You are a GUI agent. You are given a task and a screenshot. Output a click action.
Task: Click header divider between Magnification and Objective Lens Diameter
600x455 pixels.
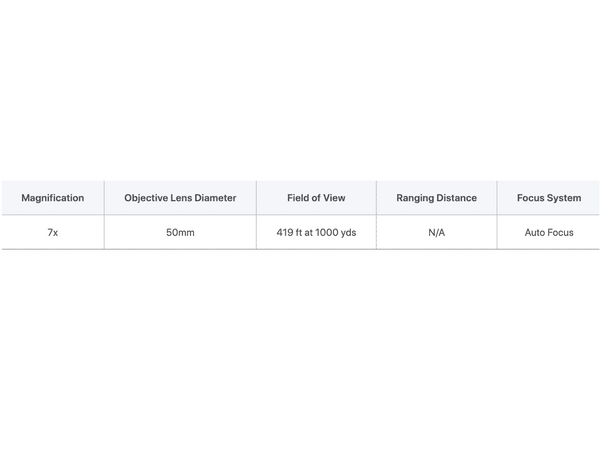pos(104,198)
